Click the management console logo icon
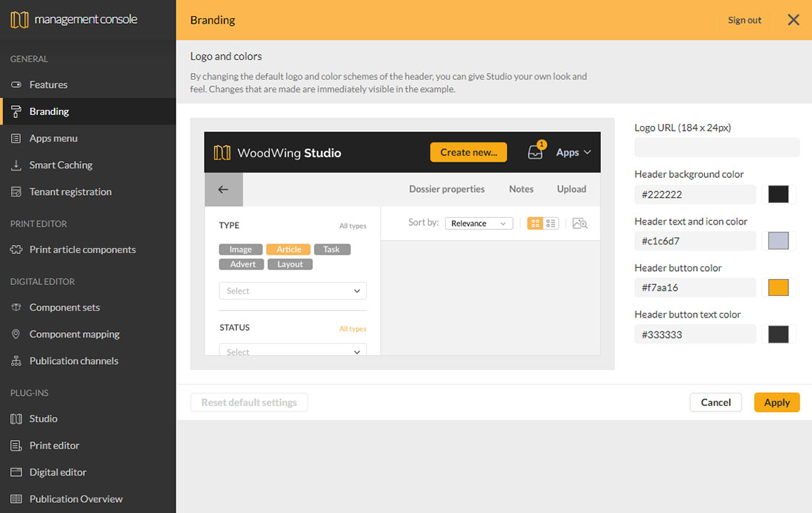The image size is (812, 513). click(19, 20)
